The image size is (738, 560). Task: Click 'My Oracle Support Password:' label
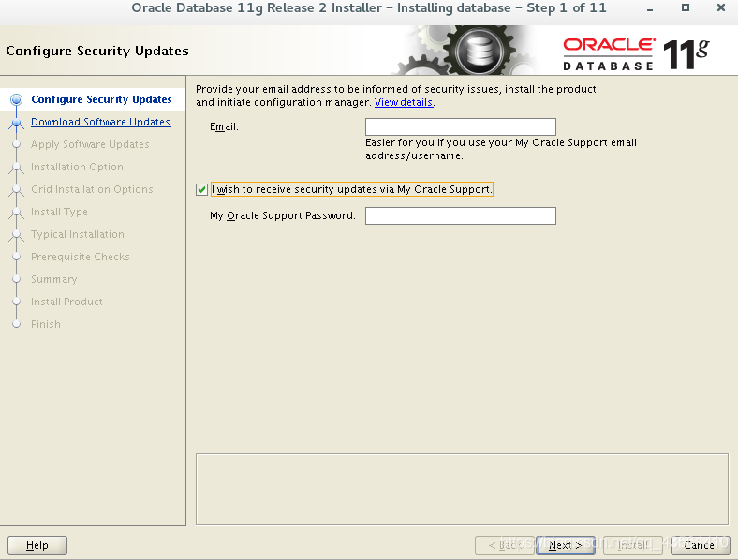pos(283,215)
